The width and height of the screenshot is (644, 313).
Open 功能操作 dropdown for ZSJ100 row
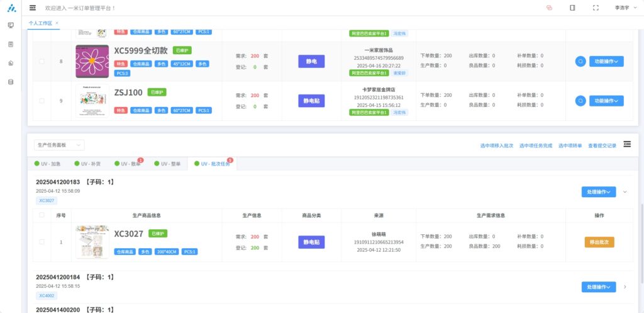coord(606,101)
